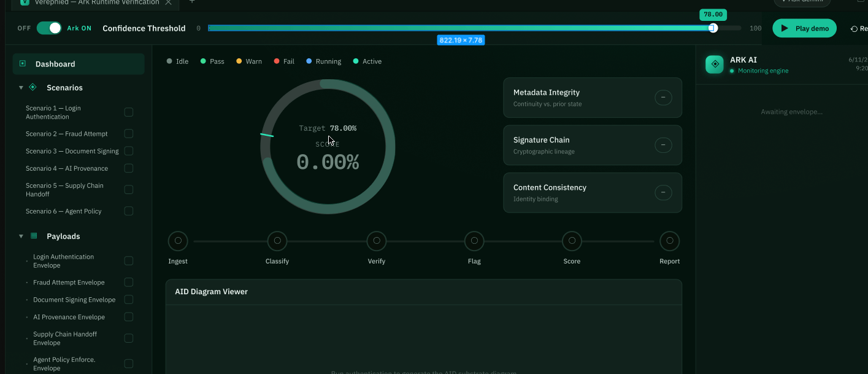Open the Signature Chain card
The width and height of the screenshot is (868, 374).
point(593,145)
